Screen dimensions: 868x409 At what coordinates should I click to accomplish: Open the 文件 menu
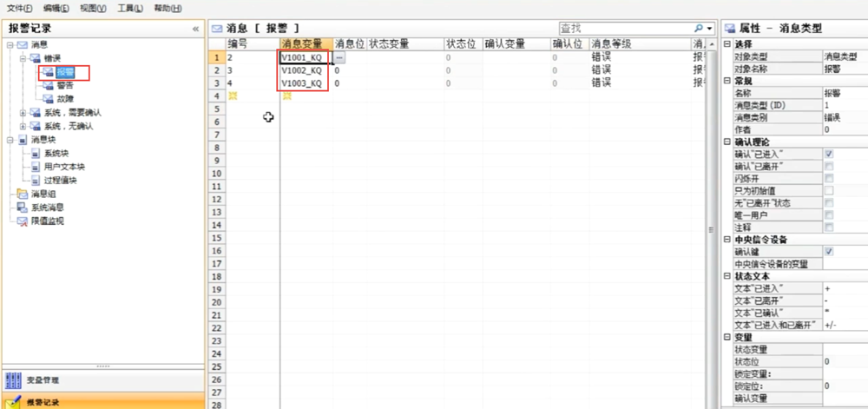click(x=19, y=8)
